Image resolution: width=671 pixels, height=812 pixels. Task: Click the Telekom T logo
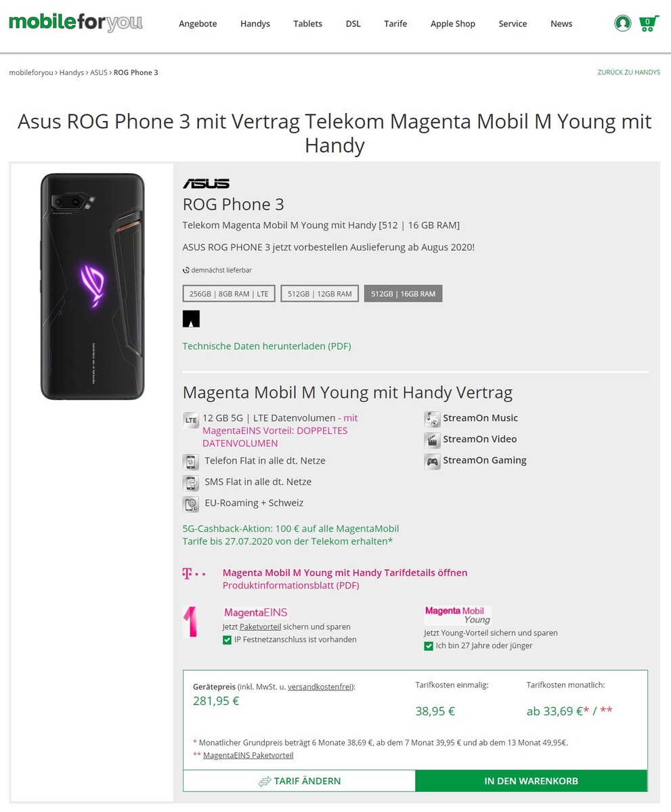(x=194, y=574)
